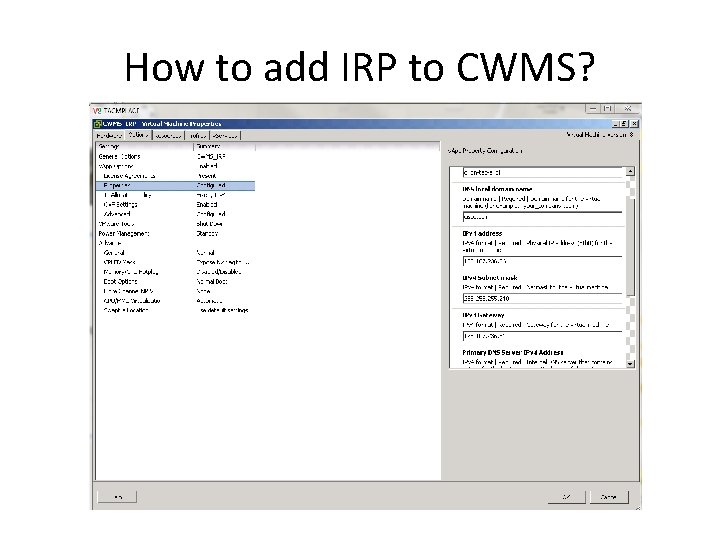Click the Help button
Screen dimensions: 720x540
click(118, 497)
